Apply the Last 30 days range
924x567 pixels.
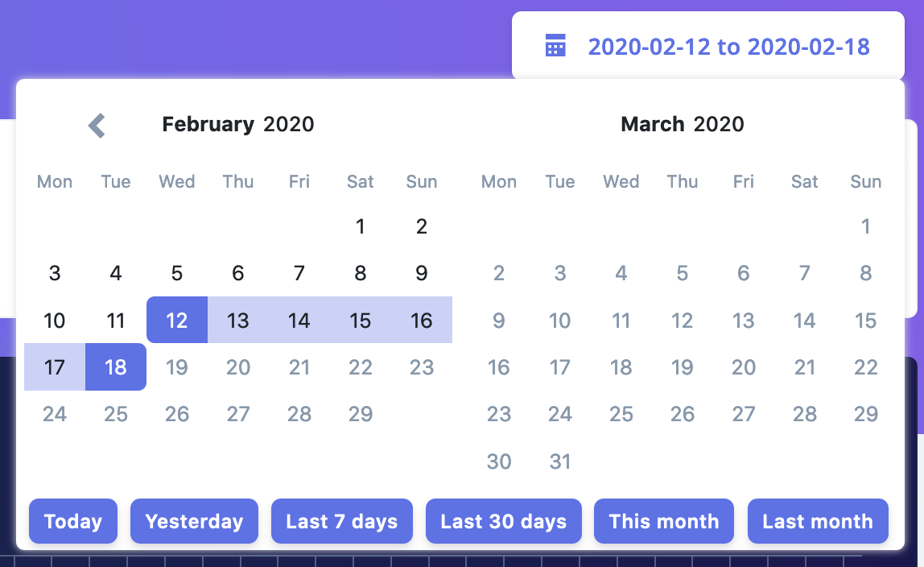pos(503,521)
